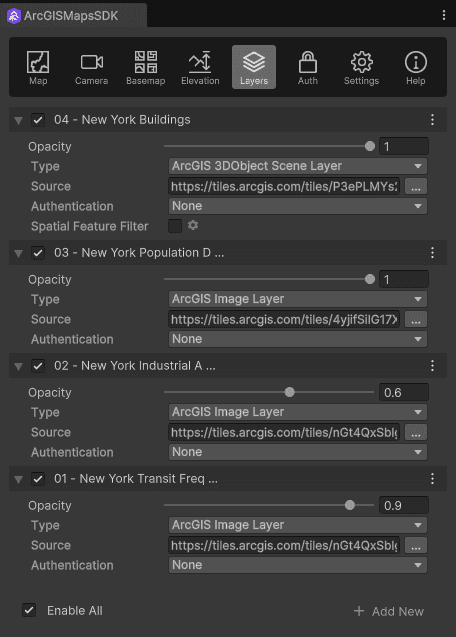
Task: Browse source for New York Population layer
Action: tap(416, 319)
